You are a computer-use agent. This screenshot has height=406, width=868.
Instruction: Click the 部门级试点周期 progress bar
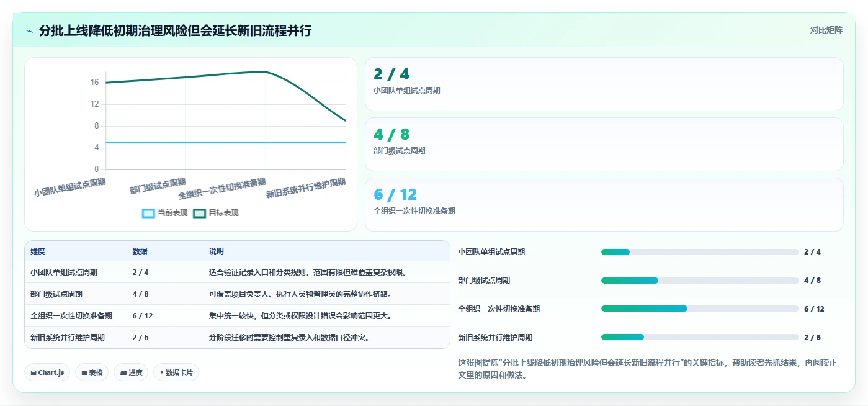(700, 281)
